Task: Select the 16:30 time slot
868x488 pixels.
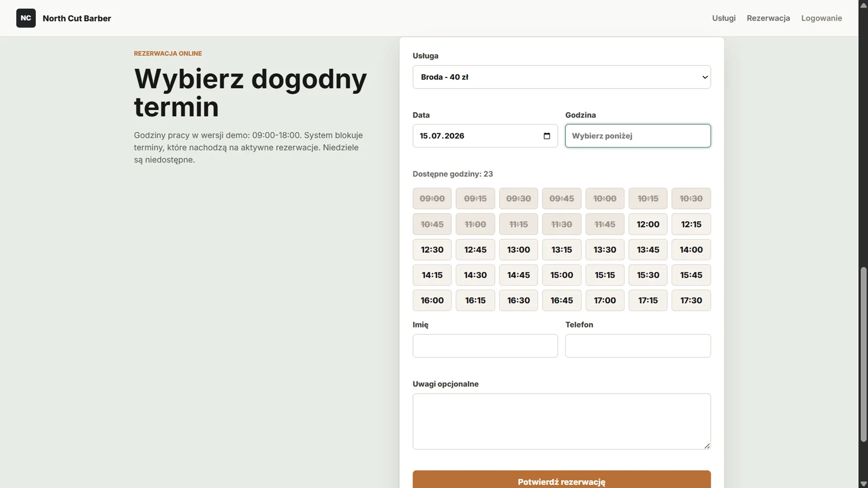Action: click(x=519, y=300)
